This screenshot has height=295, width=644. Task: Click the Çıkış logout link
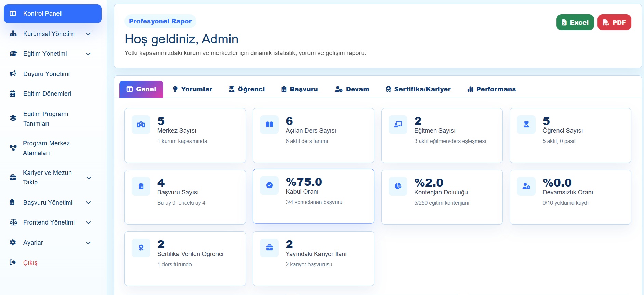[30, 263]
